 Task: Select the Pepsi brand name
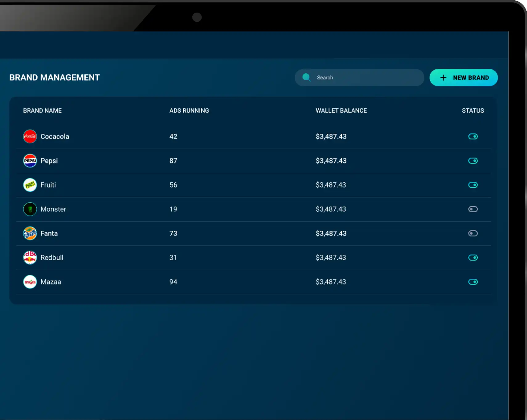[x=49, y=161]
